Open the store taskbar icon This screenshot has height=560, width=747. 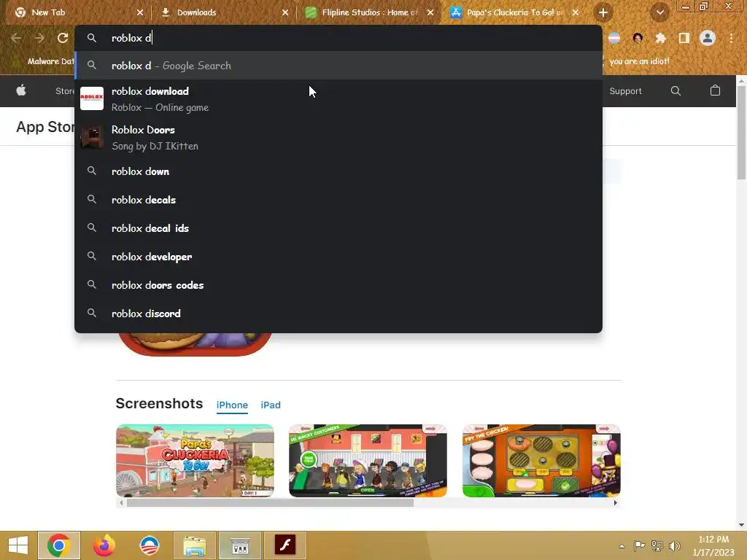tap(239, 545)
